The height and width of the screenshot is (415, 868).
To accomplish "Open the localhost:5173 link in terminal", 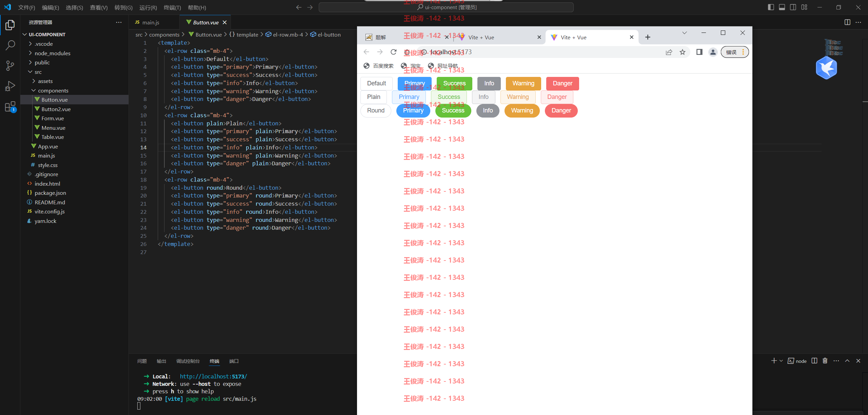I will [214, 376].
